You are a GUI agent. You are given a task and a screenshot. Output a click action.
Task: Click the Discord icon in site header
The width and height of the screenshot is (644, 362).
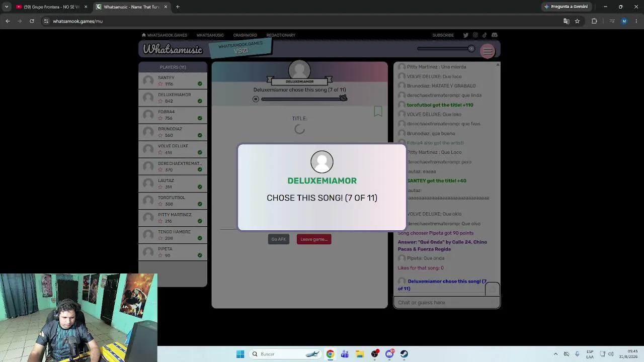(x=495, y=35)
